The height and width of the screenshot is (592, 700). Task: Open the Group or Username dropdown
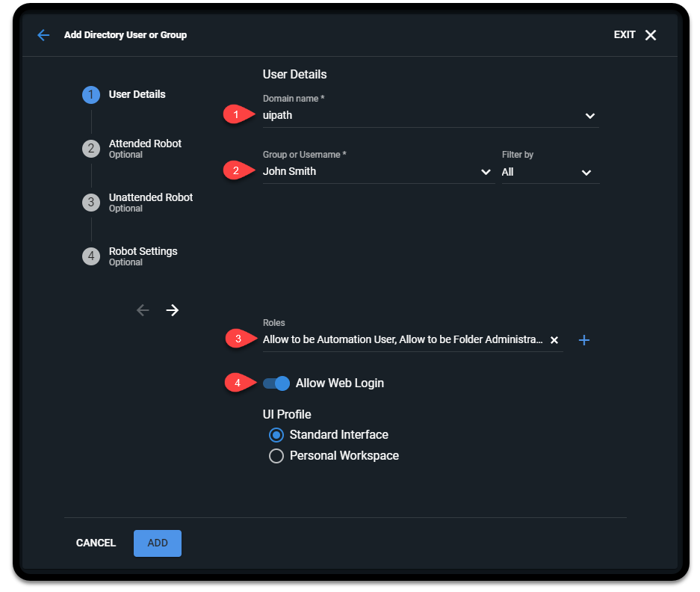[486, 171]
